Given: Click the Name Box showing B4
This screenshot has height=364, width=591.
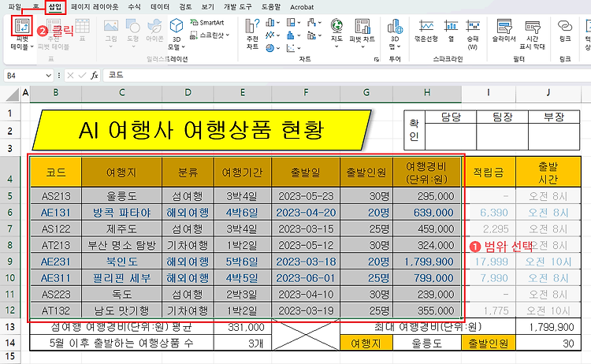Looking at the screenshot, I should click(25, 76).
